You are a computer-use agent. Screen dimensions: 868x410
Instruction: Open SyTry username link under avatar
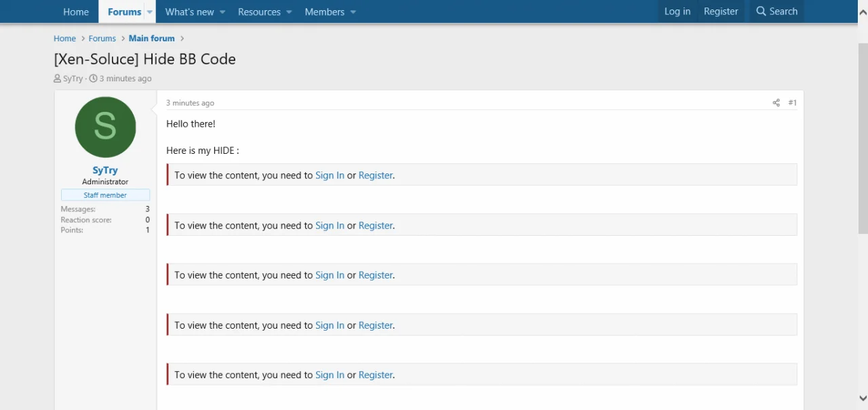(105, 171)
